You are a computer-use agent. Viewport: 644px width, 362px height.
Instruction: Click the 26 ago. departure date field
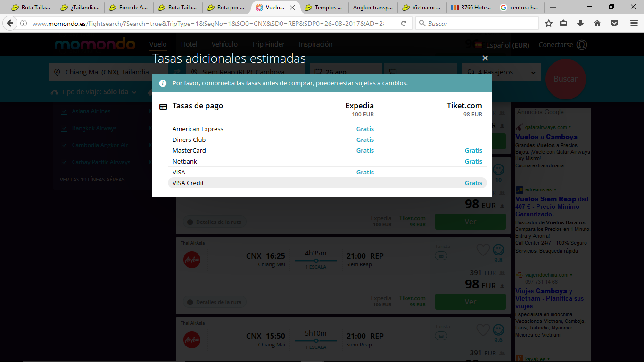point(346,72)
